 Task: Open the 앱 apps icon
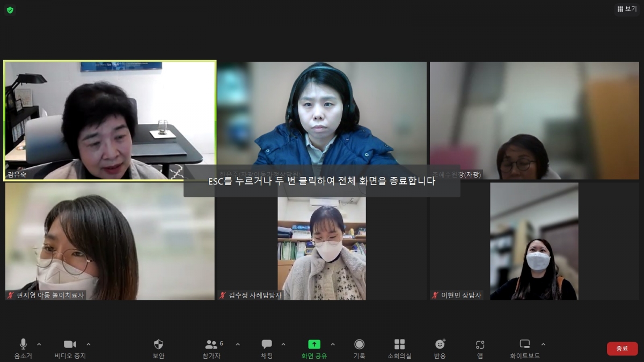pyautogui.click(x=480, y=344)
